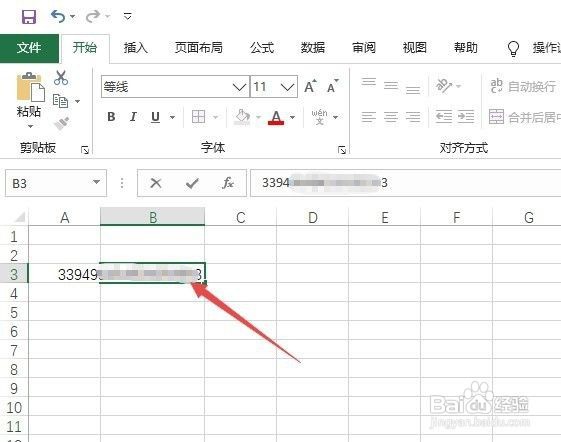Click the Decrease Font Size icon
This screenshot has width=561, height=442.
coord(332,86)
